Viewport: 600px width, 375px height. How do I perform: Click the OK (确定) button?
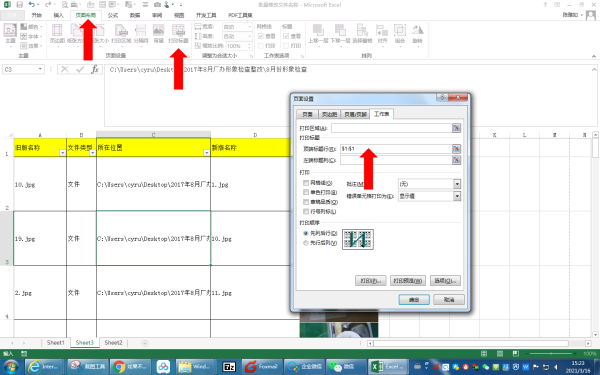click(x=414, y=300)
